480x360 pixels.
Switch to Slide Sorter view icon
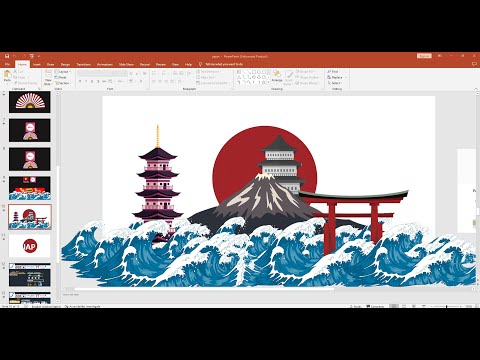[404, 306]
